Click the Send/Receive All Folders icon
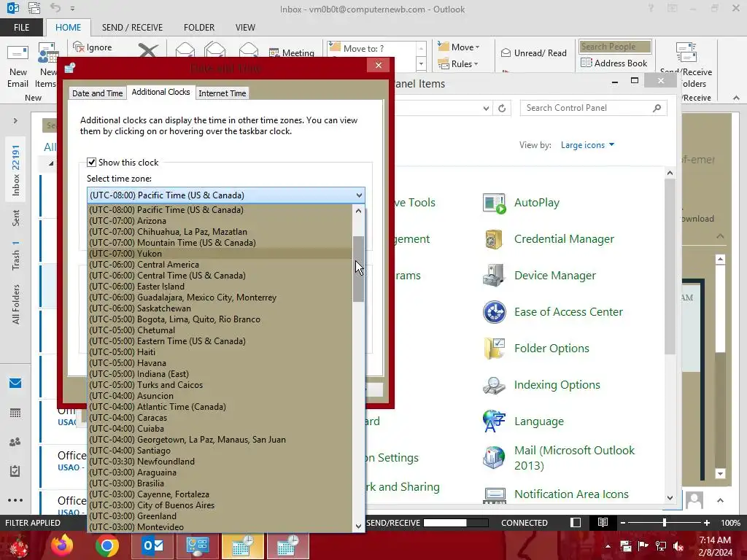The width and height of the screenshot is (747, 560). (x=686, y=52)
